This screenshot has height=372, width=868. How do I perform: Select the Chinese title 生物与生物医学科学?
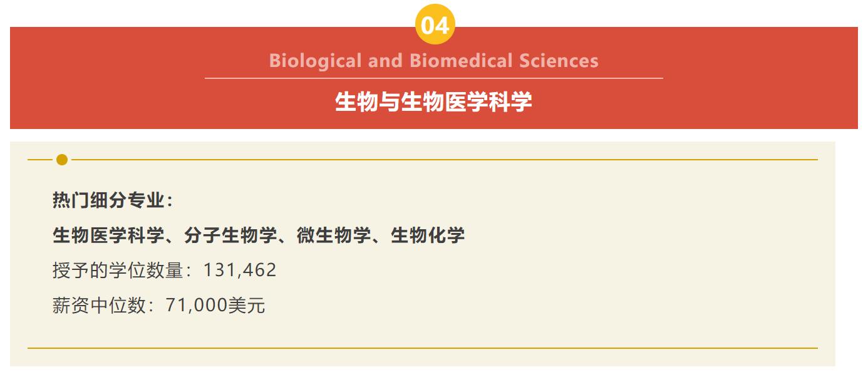433,101
